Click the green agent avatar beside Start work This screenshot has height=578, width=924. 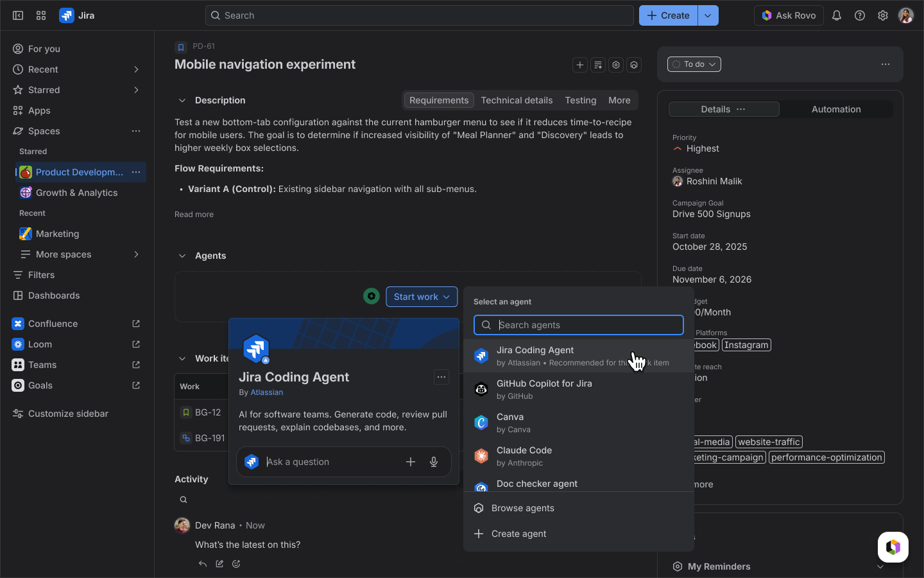[372, 297]
